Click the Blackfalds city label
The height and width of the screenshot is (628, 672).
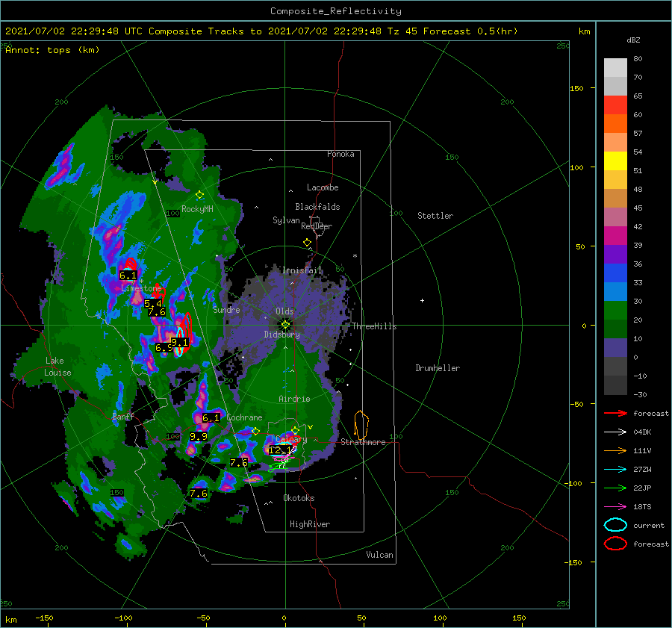(x=317, y=207)
